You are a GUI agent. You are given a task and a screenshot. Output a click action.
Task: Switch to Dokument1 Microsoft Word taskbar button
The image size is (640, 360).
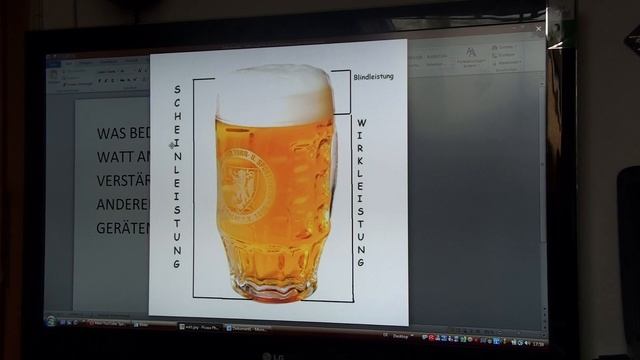(x=247, y=329)
